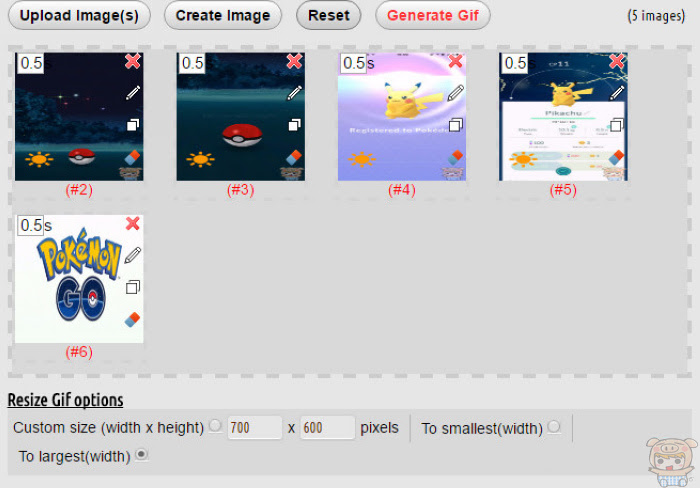Viewport: 700px width, 488px height.
Task: Click sun brightness icon on image #5
Action: coord(523,159)
